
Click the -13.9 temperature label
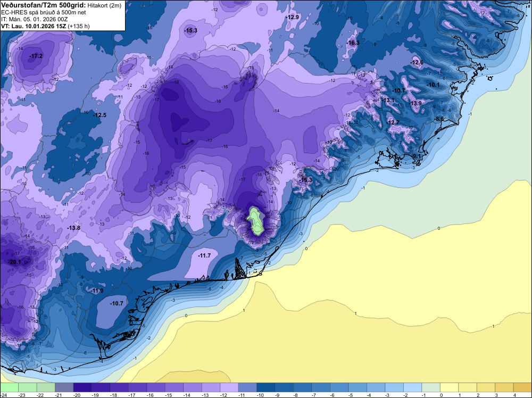(415, 103)
